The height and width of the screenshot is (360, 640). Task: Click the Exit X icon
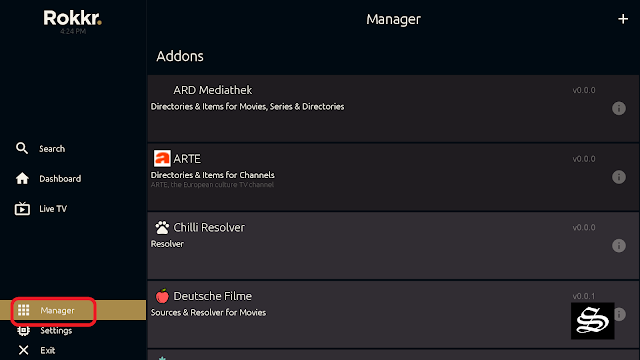24,350
